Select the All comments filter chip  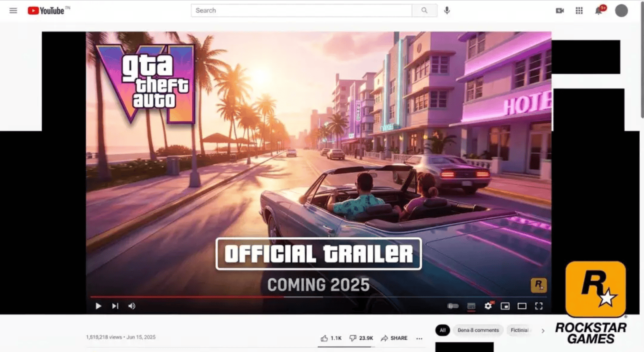click(442, 331)
